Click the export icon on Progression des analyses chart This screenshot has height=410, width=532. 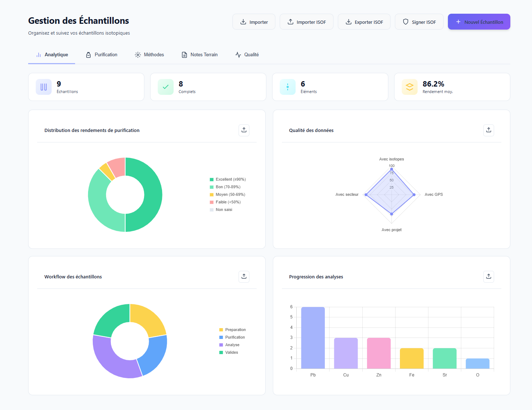489,277
